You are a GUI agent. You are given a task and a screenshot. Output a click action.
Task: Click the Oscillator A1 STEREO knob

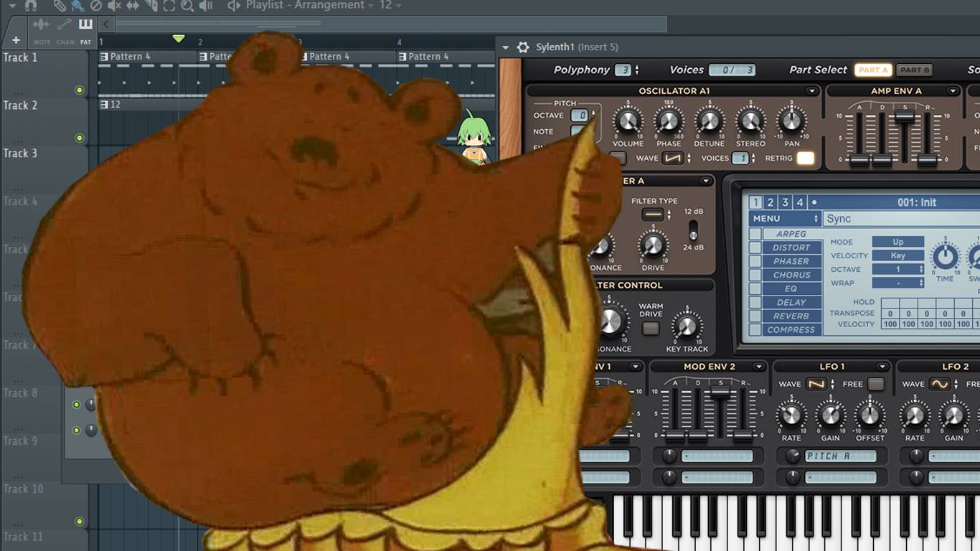pyautogui.click(x=750, y=121)
